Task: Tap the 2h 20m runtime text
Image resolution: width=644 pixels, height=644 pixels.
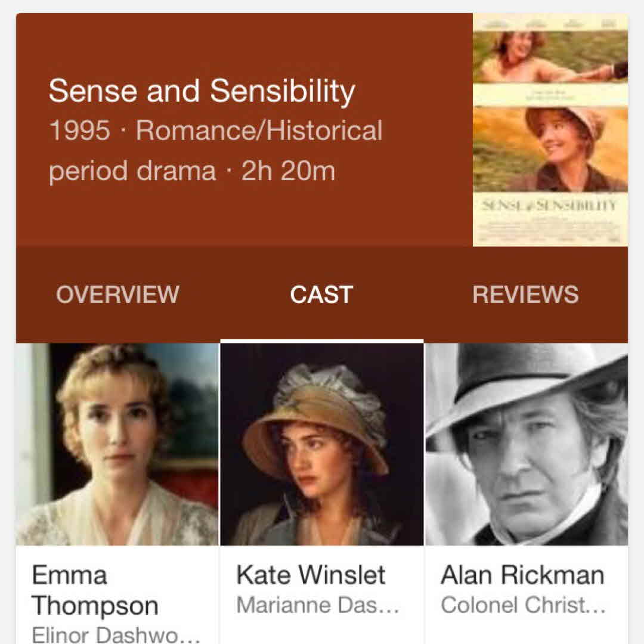Action: coord(288,171)
